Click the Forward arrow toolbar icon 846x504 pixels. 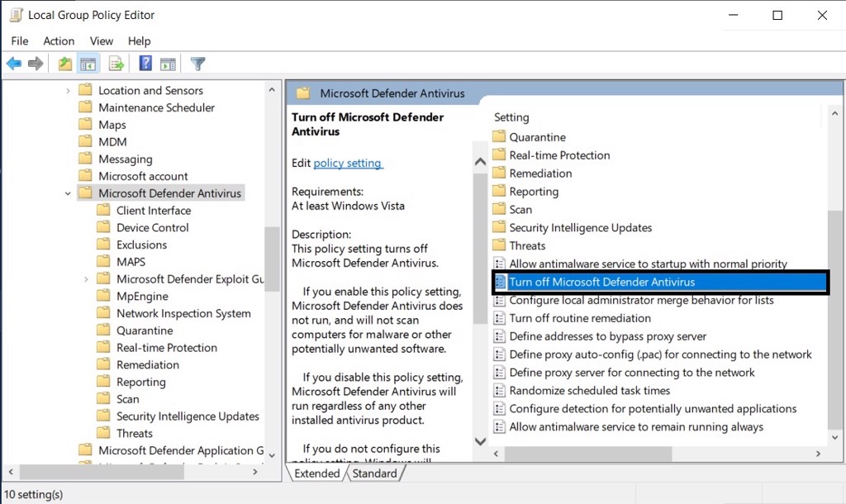tap(36, 64)
